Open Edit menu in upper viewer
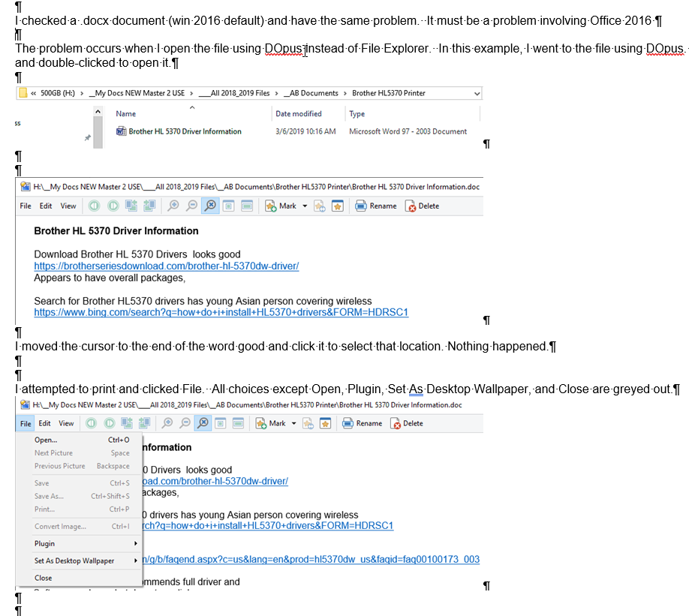 click(x=46, y=206)
